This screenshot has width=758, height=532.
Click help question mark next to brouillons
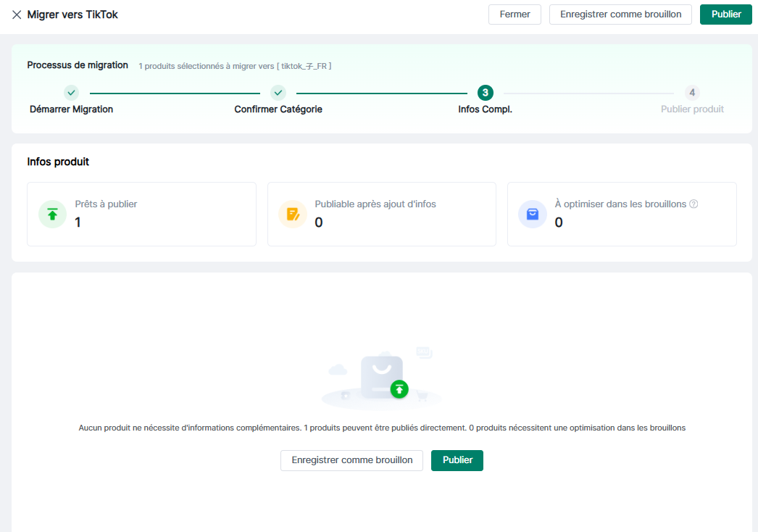[694, 204]
